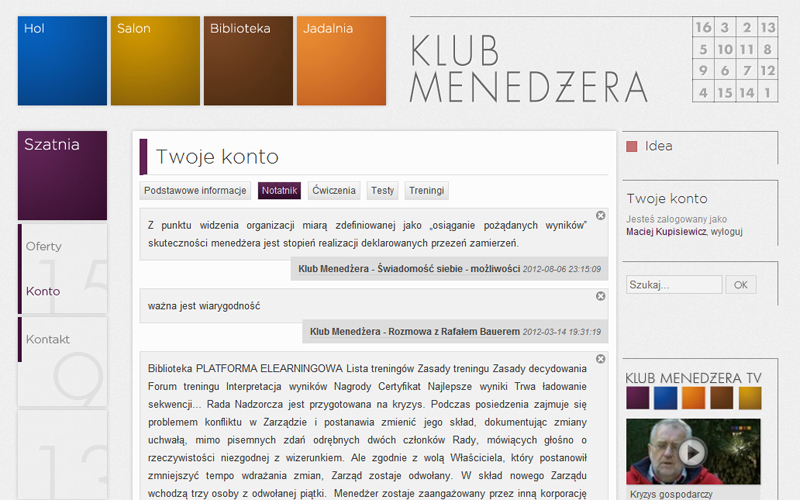The width and height of the screenshot is (800, 500).
Task: Open the Idea section link
Action: pyautogui.click(x=658, y=146)
